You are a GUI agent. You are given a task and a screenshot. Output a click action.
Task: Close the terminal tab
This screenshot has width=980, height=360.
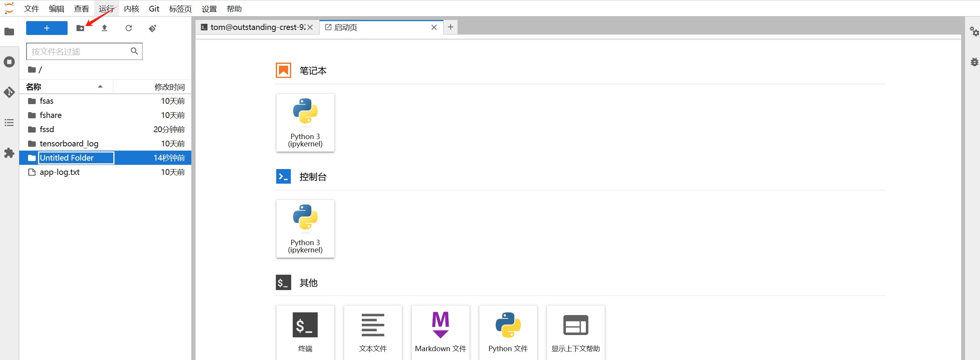(x=310, y=27)
